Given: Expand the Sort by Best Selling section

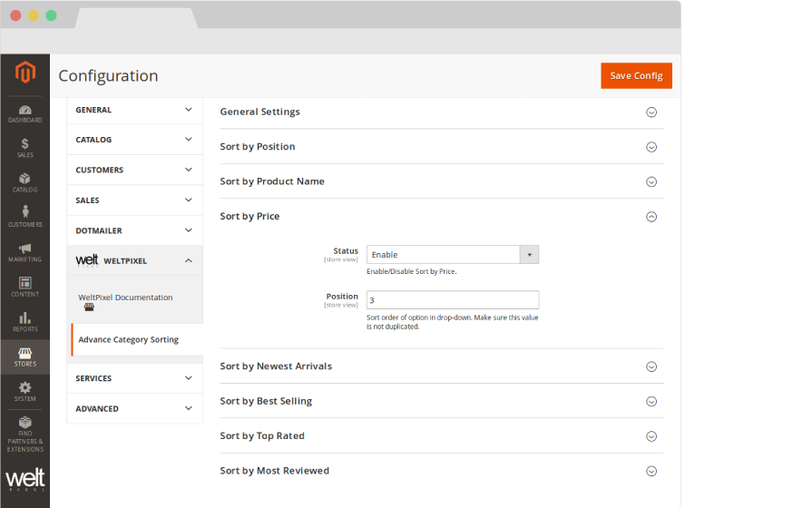Looking at the screenshot, I should point(651,402).
